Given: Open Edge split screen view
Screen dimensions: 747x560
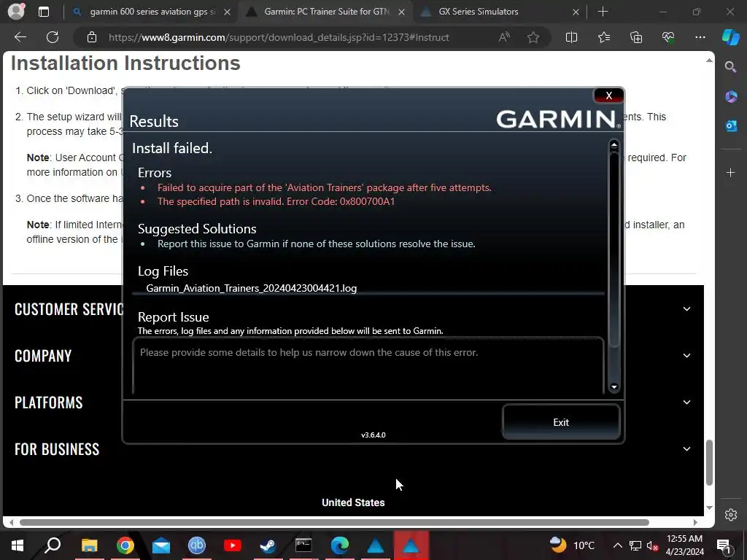Looking at the screenshot, I should tap(571, 37).
